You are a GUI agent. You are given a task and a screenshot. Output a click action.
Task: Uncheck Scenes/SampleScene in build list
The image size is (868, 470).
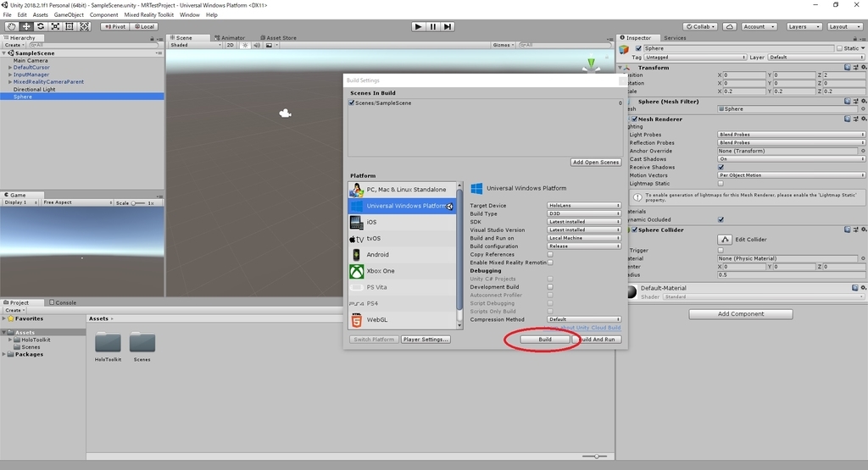[352, 102]
